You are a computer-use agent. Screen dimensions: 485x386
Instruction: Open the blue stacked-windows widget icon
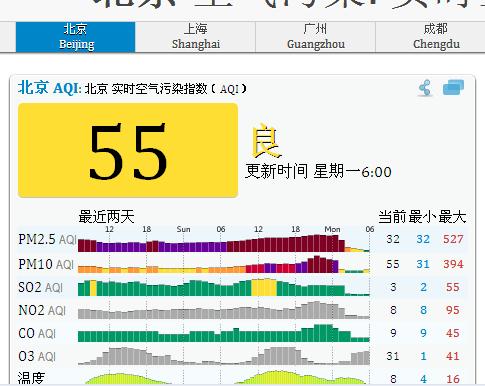[453, 88]
